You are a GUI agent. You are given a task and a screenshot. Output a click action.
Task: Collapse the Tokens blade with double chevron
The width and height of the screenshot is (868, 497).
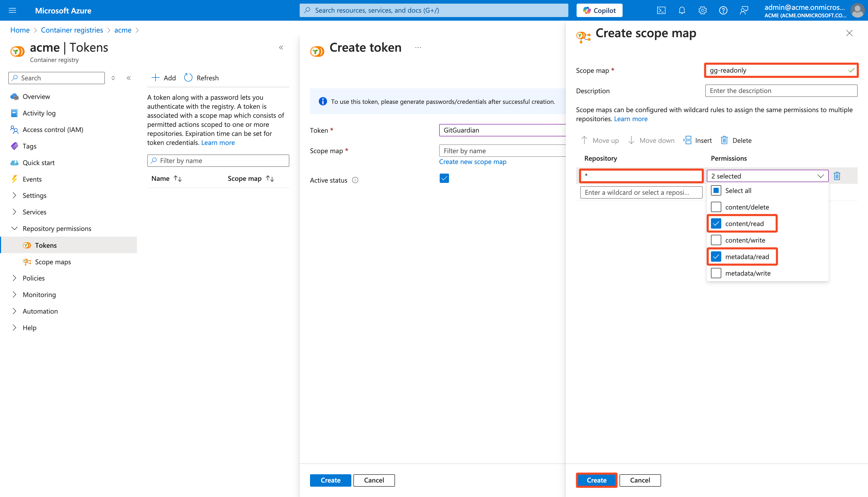point(281,48)
